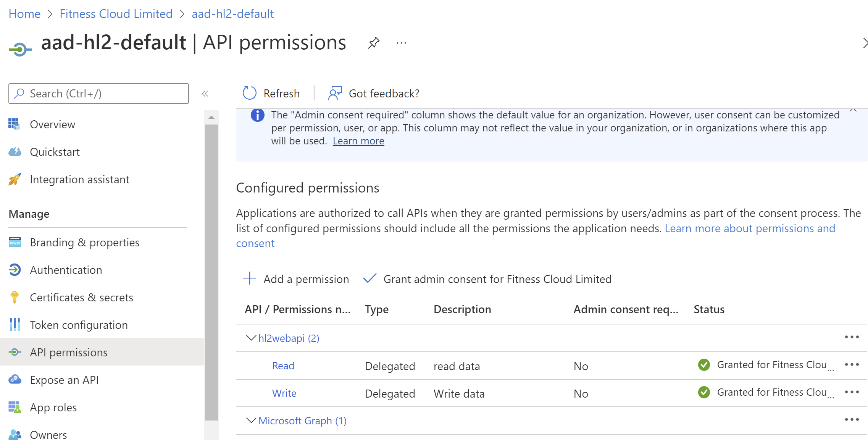This screenshot has width=868, height=440.
Task: Click the Refresh icon
Action: point(250,93)
